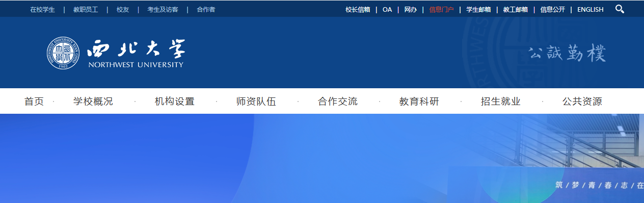Open the OA system link

point(387,10)
